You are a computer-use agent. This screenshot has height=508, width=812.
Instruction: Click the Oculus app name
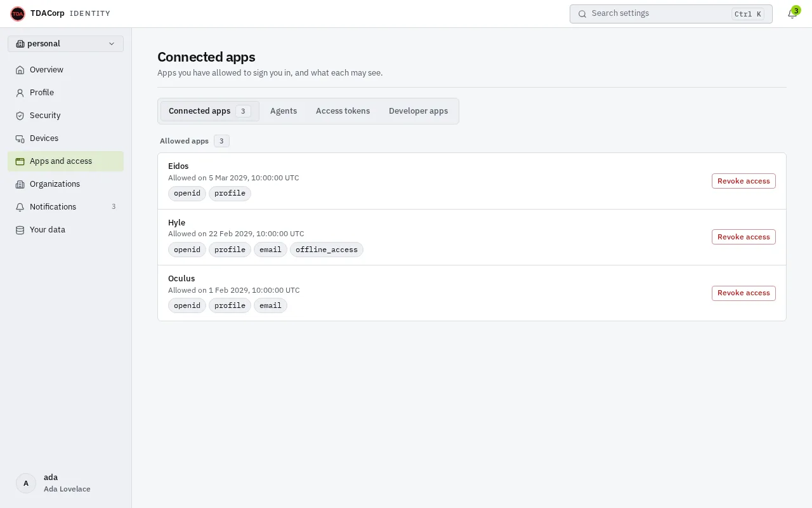(181, 279)
